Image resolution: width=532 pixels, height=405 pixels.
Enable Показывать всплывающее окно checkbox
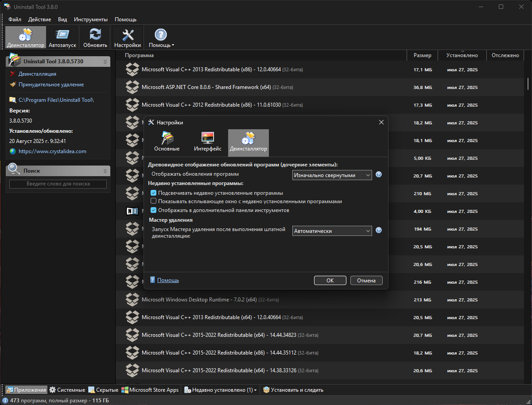(153, 201)
